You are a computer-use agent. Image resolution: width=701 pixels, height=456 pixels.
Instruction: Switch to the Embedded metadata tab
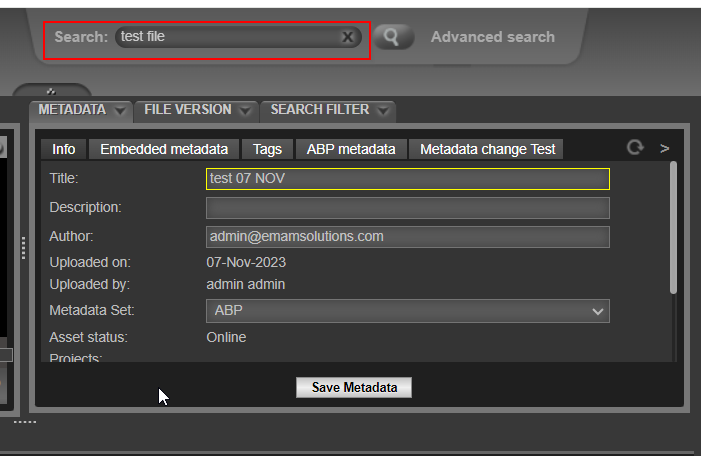pos(164,149)
